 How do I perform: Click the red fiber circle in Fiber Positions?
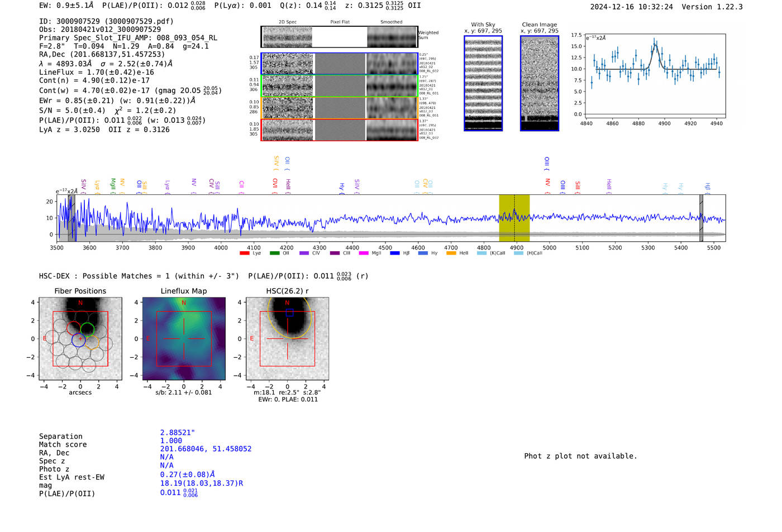74,328
